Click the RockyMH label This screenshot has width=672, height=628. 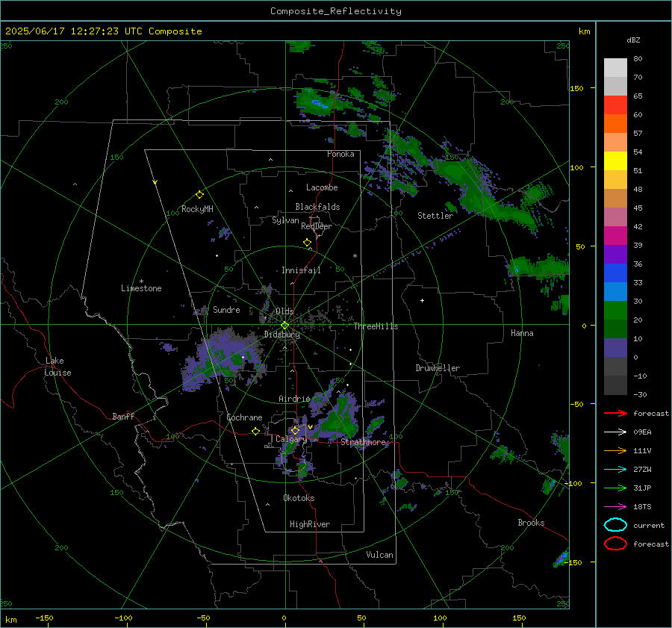(x=197, y=209)
